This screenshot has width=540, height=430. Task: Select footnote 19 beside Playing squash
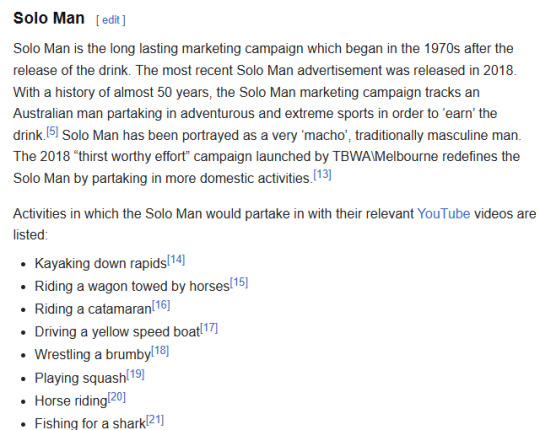[x=135, y=374]
